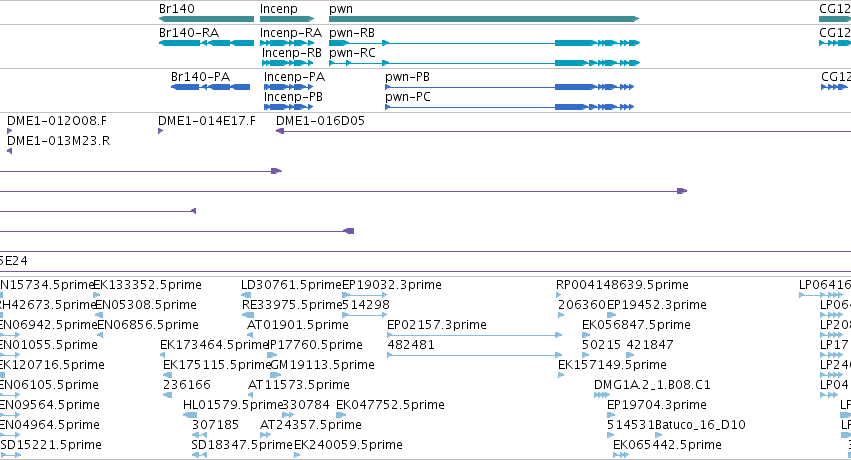The height and width of the screenshot is (460, 851).
Task: Click the RE33975.5prime EST label
Action: pos(292,305)
